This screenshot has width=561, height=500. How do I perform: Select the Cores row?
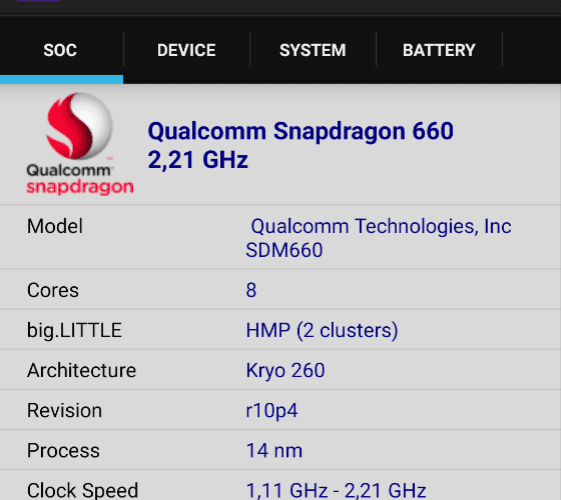tap(280, 290)
